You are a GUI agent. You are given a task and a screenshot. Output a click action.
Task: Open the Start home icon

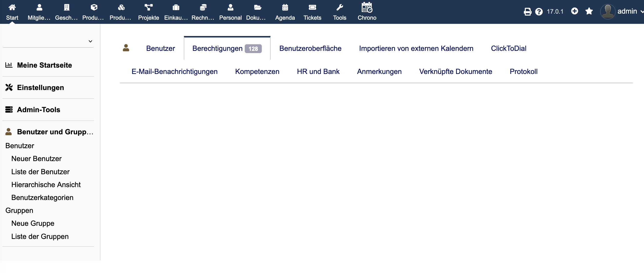[x=12, y=8]
